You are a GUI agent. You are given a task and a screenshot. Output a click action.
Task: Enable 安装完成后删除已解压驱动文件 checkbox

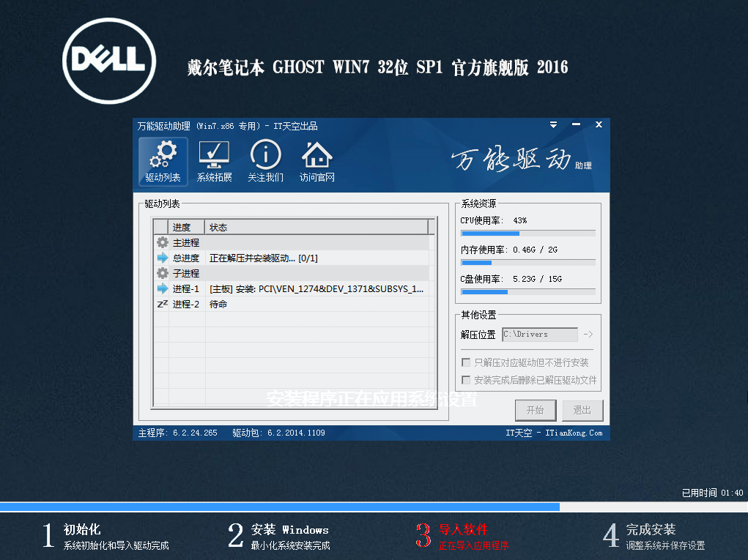466,380
